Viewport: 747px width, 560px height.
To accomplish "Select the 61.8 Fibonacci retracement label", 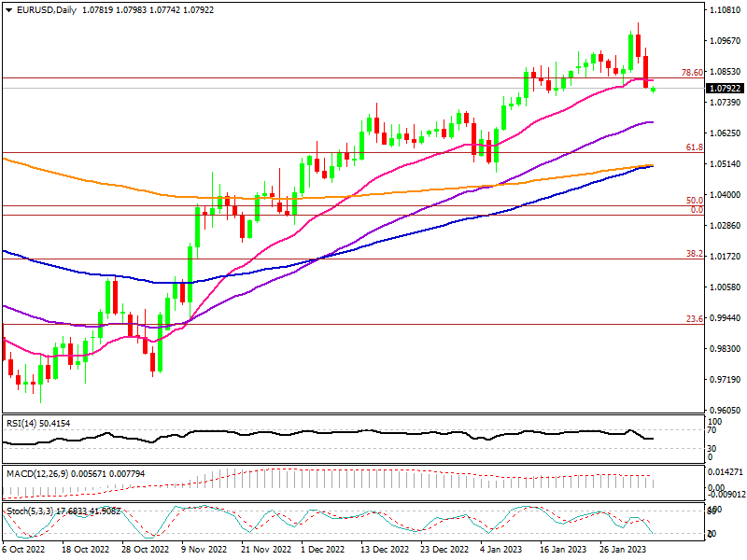I will tap(694, 147).
